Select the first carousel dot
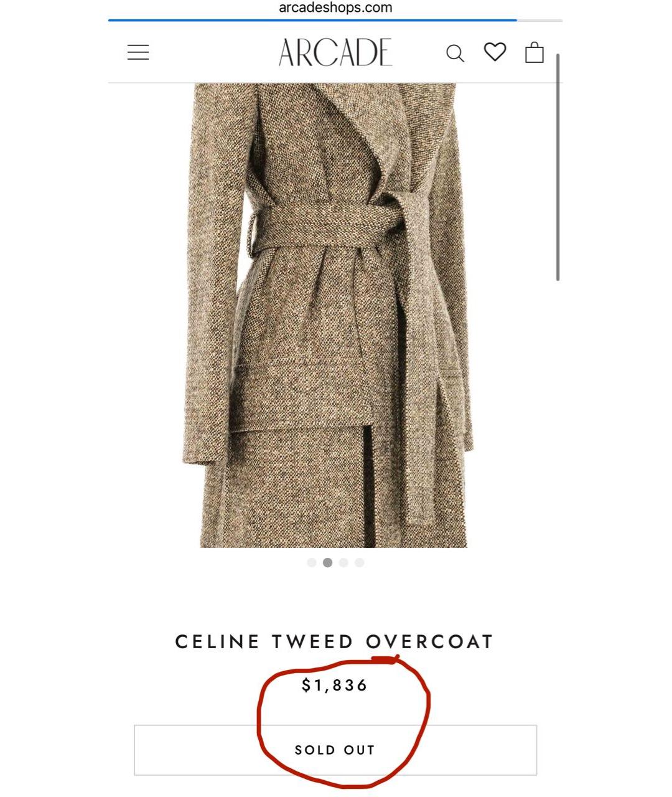The image size is (672, 797). (312, 563)
